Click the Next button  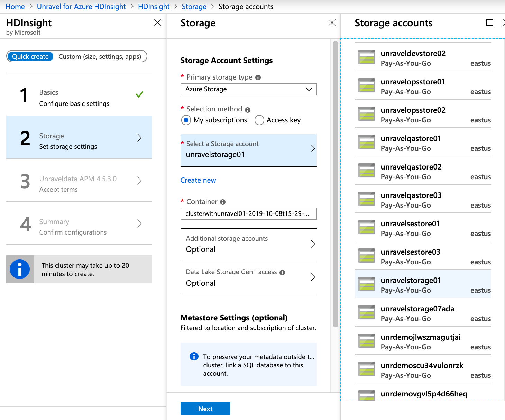coord(205,409)
